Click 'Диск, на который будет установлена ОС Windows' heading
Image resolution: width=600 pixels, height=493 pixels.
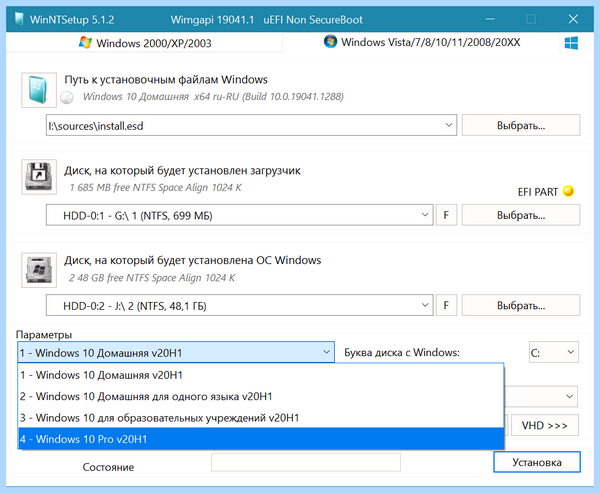pos(192,260)
